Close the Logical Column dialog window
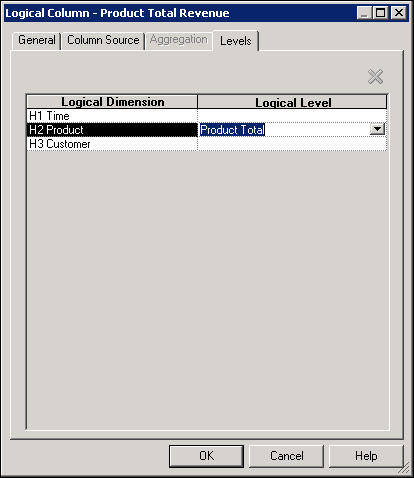Viewport: 414px width, 478px height. (x=399, y=13)
